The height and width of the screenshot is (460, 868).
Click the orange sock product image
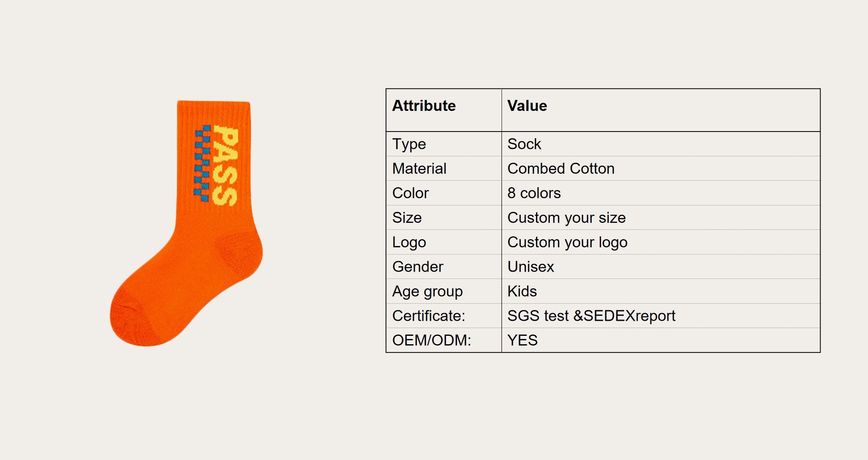click(x=186, y=223)
